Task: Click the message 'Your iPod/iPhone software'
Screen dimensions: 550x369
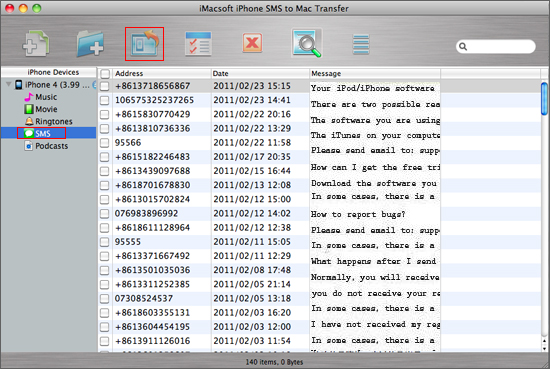Action: pos(373,88)
